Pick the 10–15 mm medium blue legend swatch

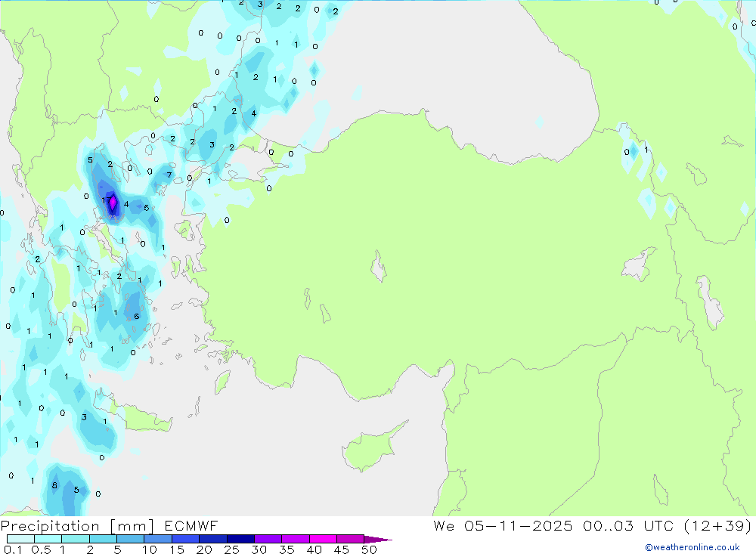point(158,539)
